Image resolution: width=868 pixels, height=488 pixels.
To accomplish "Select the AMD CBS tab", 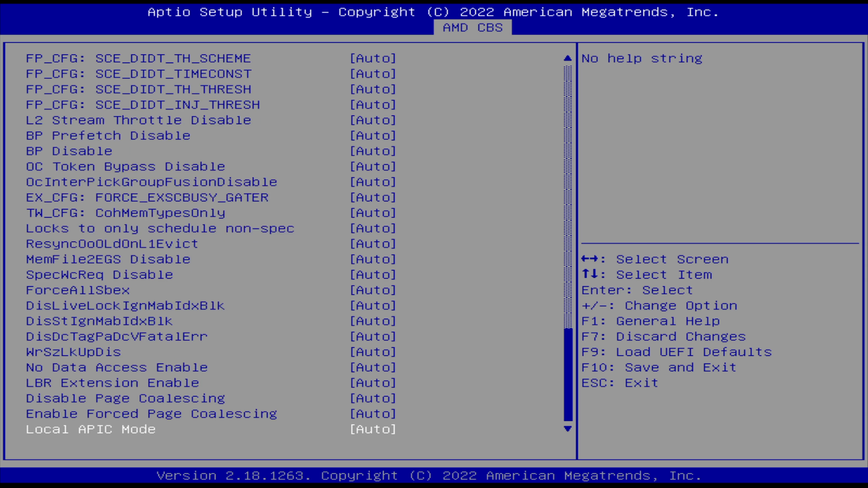I will coord(472,27).
